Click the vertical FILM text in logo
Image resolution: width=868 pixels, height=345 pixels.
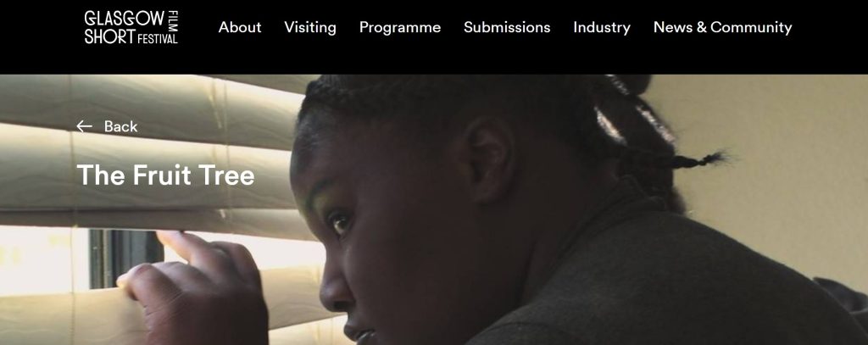173,19
